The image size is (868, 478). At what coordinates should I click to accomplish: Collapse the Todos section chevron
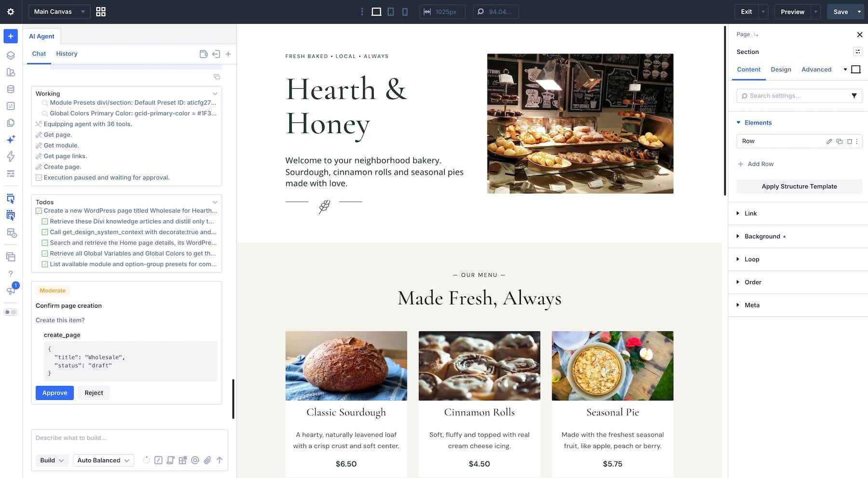[215, 202]
